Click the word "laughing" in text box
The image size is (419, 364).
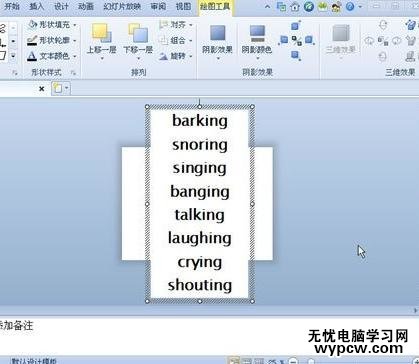coord(200,239)
